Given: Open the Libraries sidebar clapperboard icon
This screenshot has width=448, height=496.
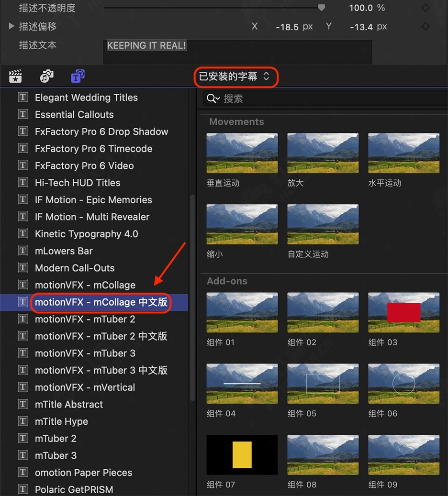Looking at the screenshot, I should click(15, 76).
